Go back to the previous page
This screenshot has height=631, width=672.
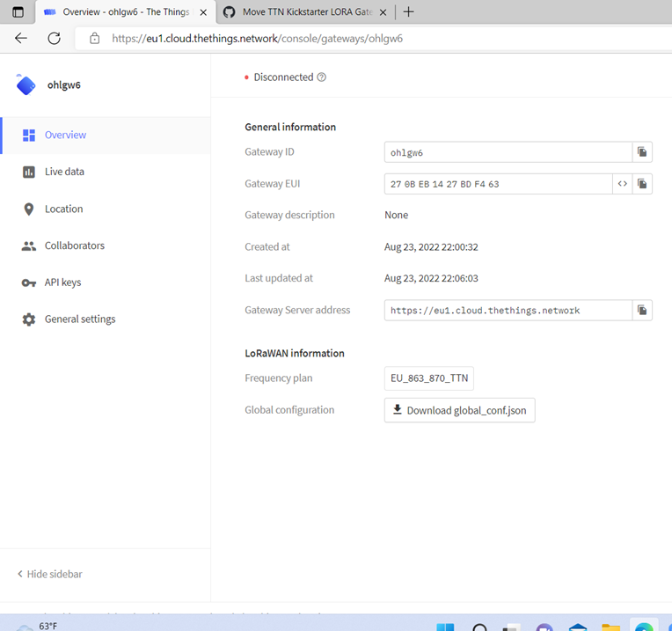(x=21, y=39)
